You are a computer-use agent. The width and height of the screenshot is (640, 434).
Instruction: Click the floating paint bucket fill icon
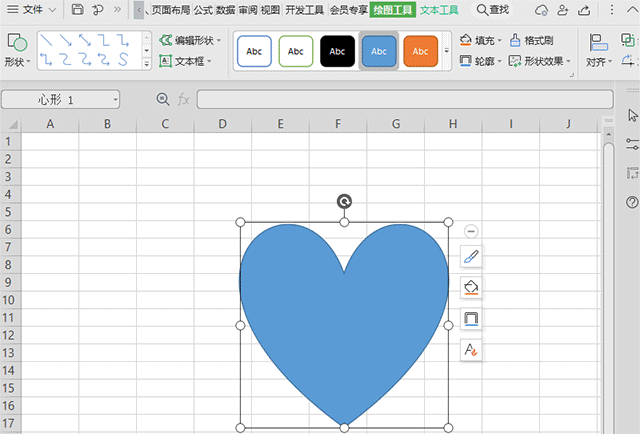coord(471,288)
